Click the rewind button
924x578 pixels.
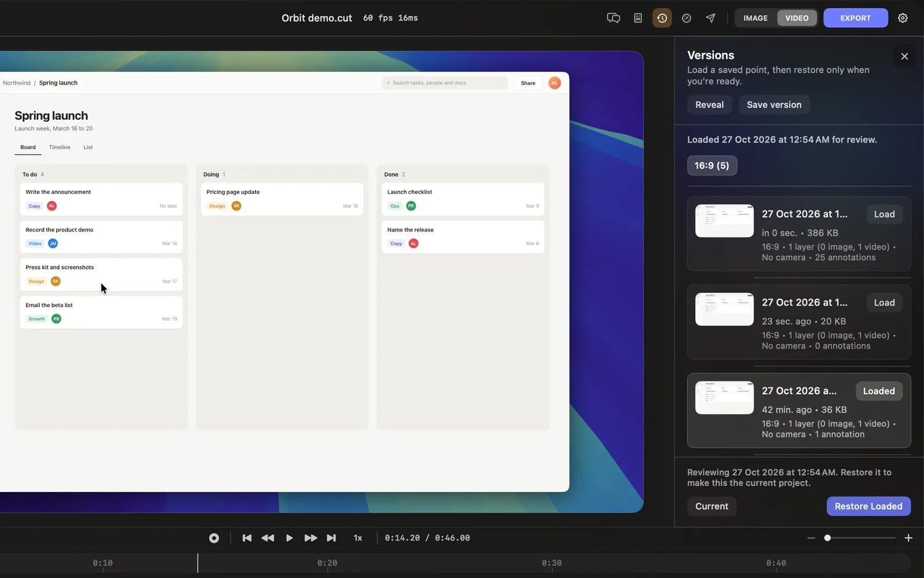click(x=268, y=538)
